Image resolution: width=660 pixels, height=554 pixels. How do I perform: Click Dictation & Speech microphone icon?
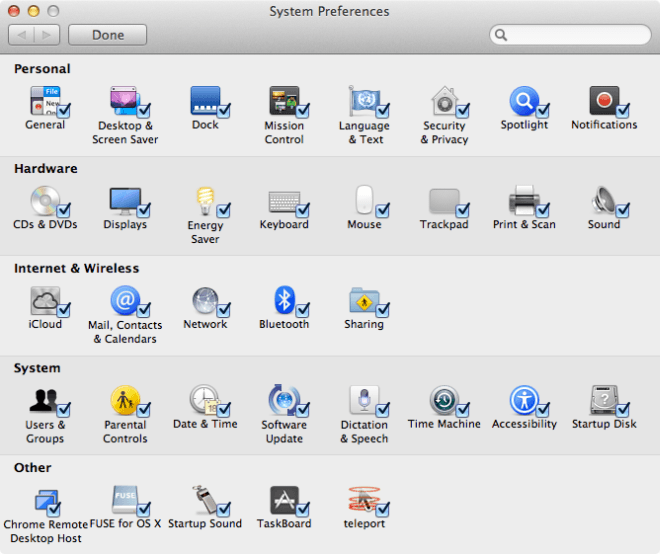[x=364, y=400]
